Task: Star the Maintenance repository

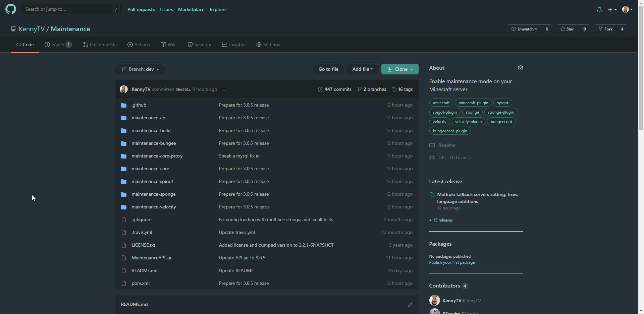Action: click(567, 29)
